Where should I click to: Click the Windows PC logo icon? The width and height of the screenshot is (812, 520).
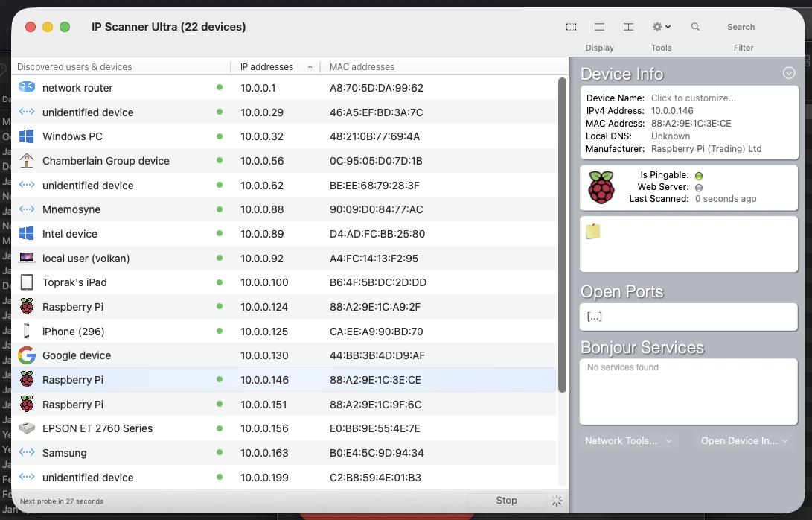[x=26, y=136]
